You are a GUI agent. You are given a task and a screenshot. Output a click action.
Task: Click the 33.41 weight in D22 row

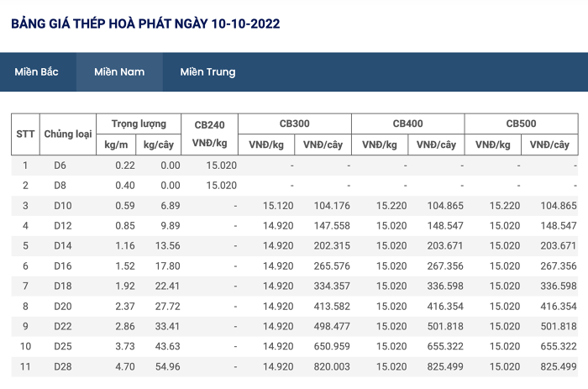168,326
